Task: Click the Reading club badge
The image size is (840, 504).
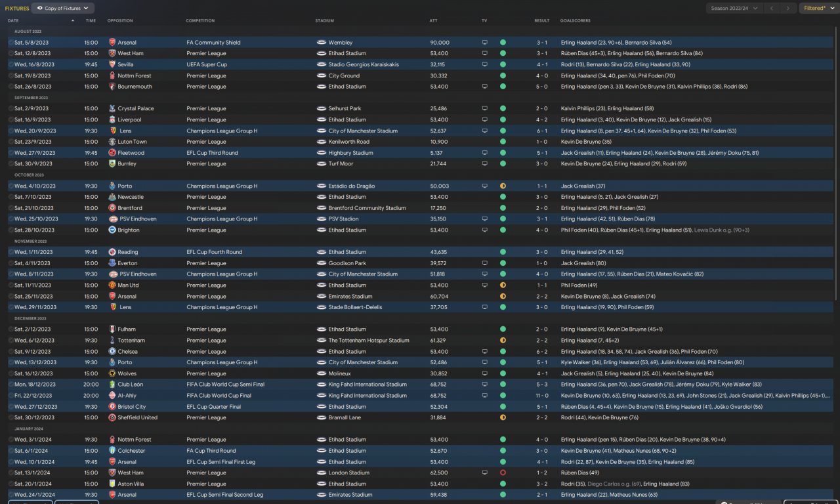Action: pyautogui.click(x=112, y=252)
